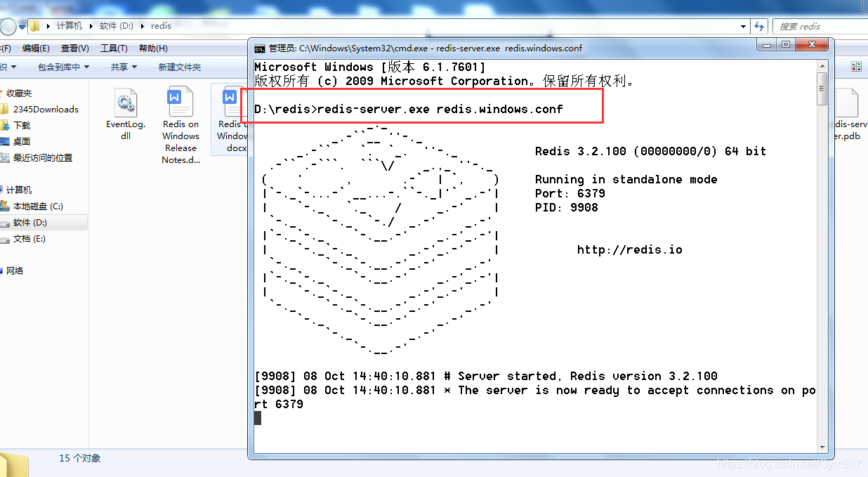The image size is (868, 477).
Task: Open the 下载 folder in favorites
Action: (x=22, y=125)
